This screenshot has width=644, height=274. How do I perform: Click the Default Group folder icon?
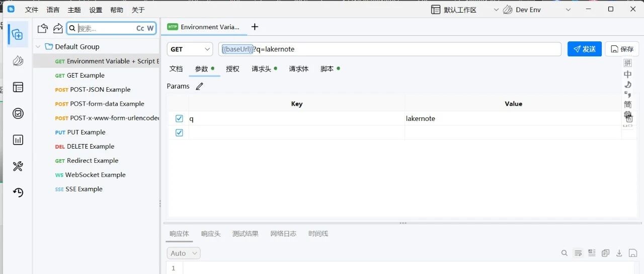click(49, 46)
